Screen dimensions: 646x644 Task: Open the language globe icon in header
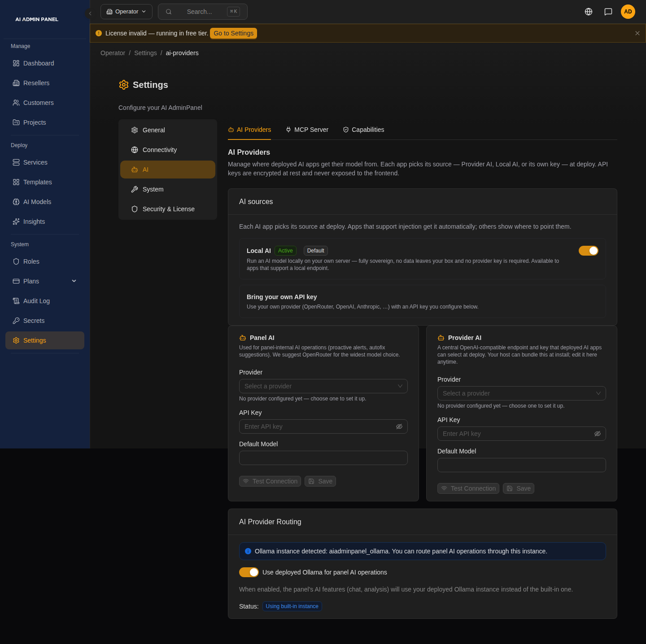click(x=589, y=12)
